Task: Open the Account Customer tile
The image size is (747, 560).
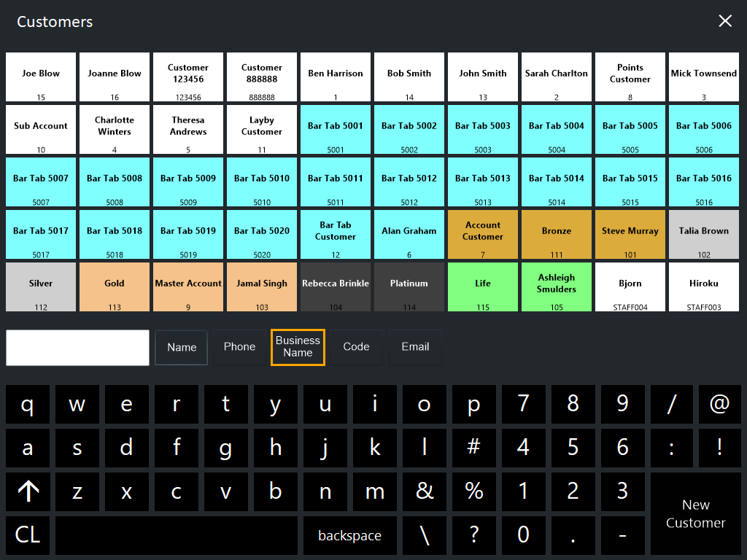Action: (483, 234)
